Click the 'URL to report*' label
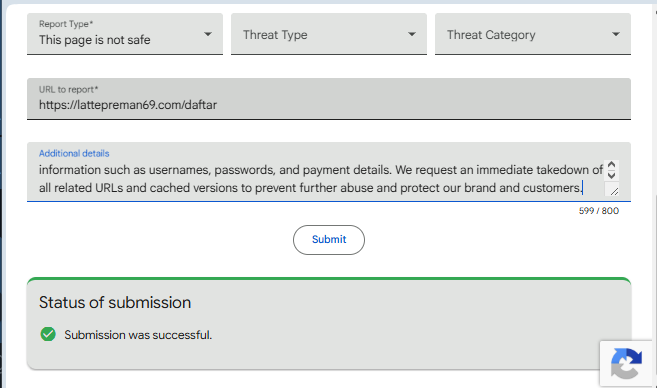 tap(68, 89)
